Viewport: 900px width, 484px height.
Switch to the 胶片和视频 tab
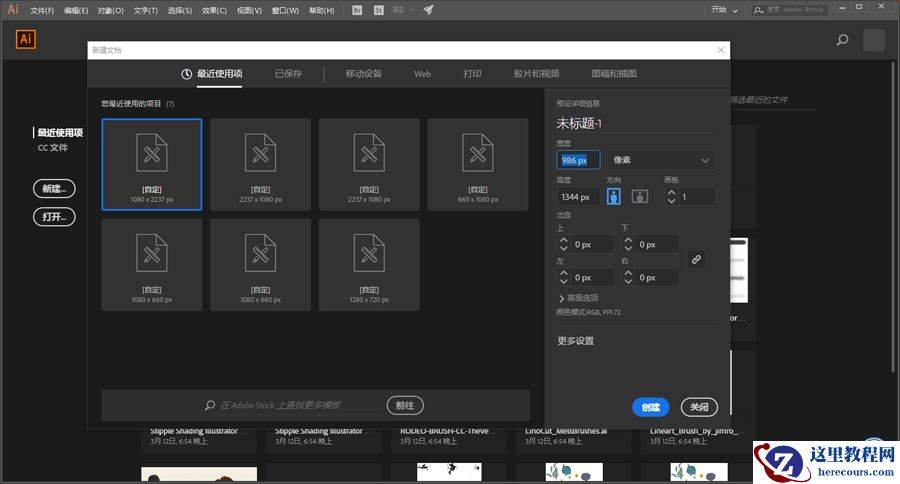(536, 73)
